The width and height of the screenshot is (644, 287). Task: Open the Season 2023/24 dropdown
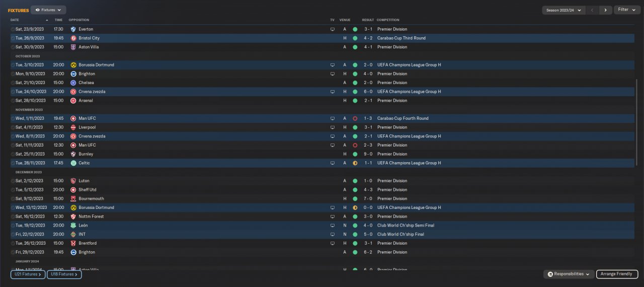click(x=563, y=10)
